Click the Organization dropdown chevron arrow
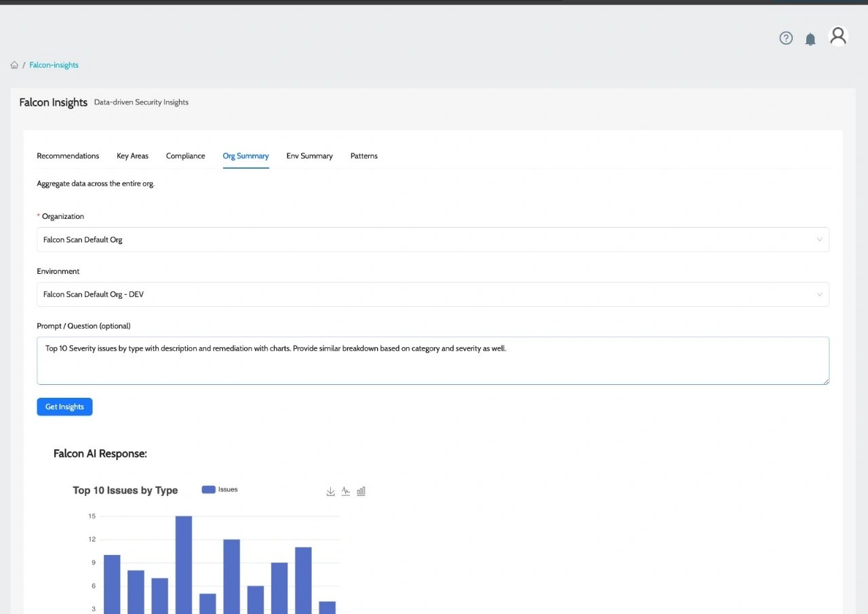This screenshot has width=868, height=614. click(x=819, y=240)
